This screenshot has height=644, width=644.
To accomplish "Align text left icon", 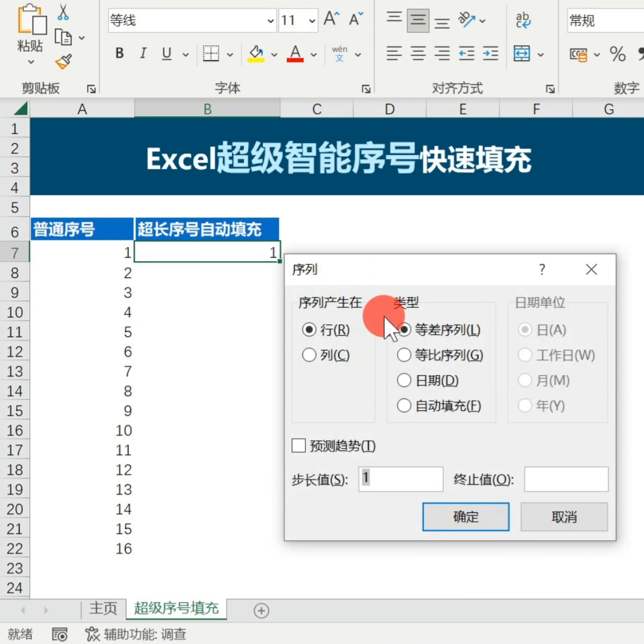I will (394, 54).
